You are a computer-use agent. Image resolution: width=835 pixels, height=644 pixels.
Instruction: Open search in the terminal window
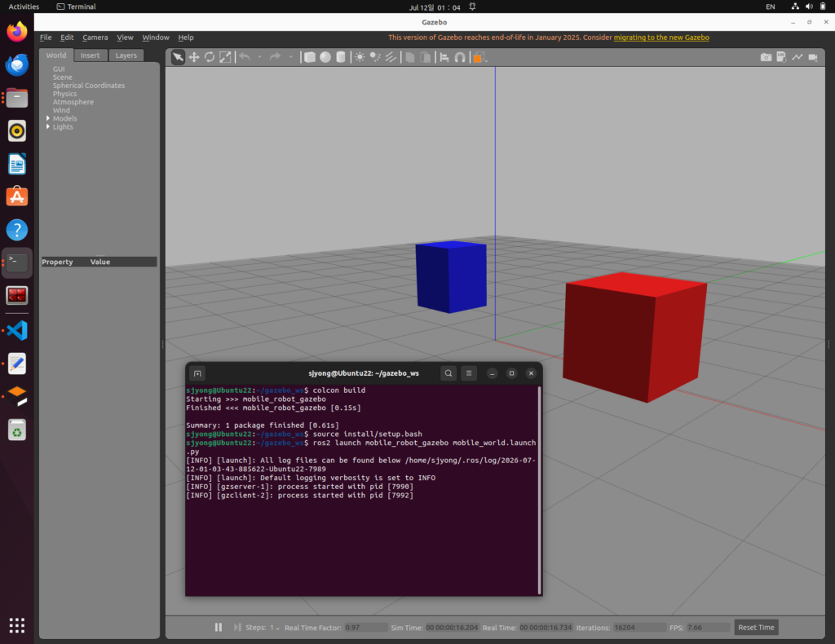pyautogui.click(x=448, y=373)
